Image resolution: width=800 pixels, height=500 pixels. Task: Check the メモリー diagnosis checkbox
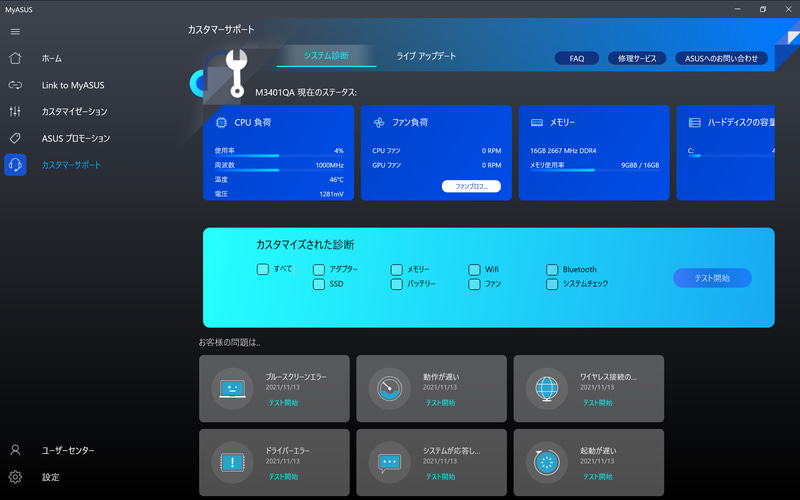point(396,269)
